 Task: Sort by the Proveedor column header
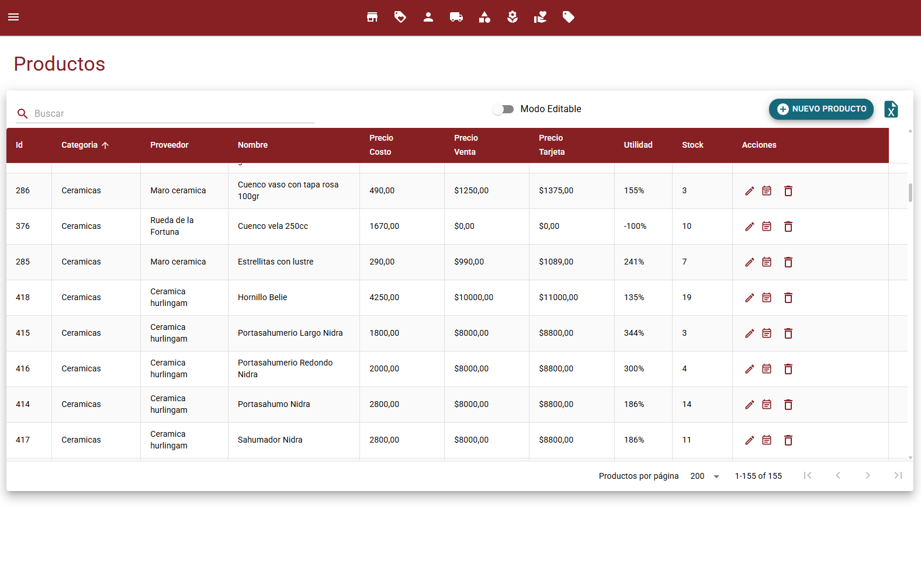(169, 145)
